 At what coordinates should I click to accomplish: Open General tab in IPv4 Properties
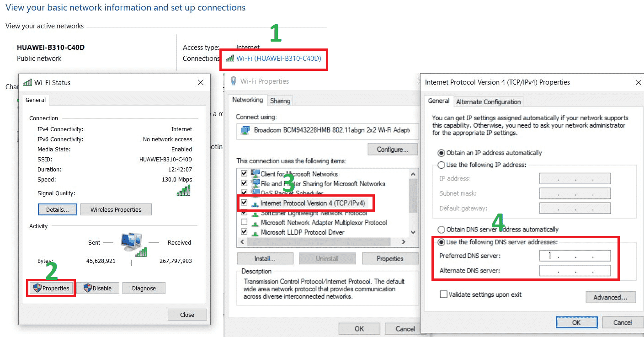439,101
